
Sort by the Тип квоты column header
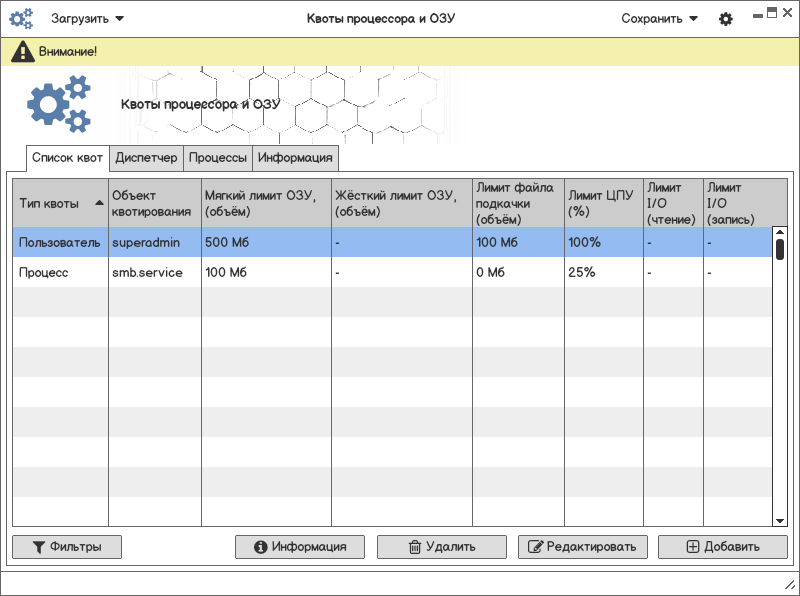(60, 203)
